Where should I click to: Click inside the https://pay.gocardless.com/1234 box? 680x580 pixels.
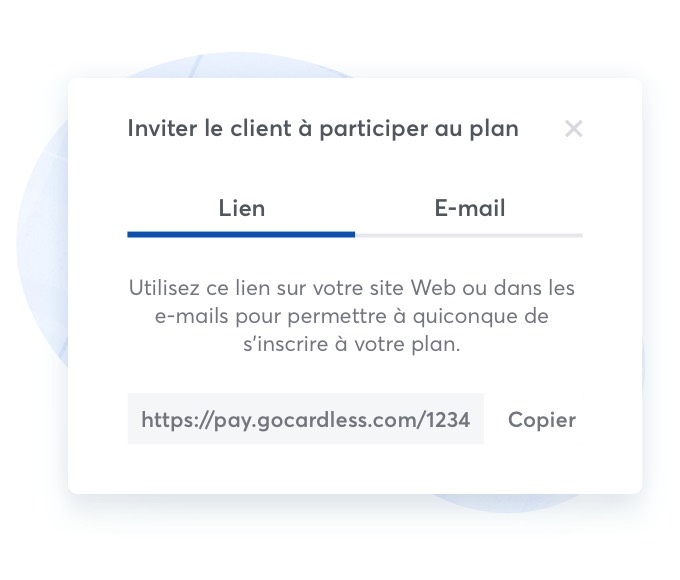click(x=305, y=420)
